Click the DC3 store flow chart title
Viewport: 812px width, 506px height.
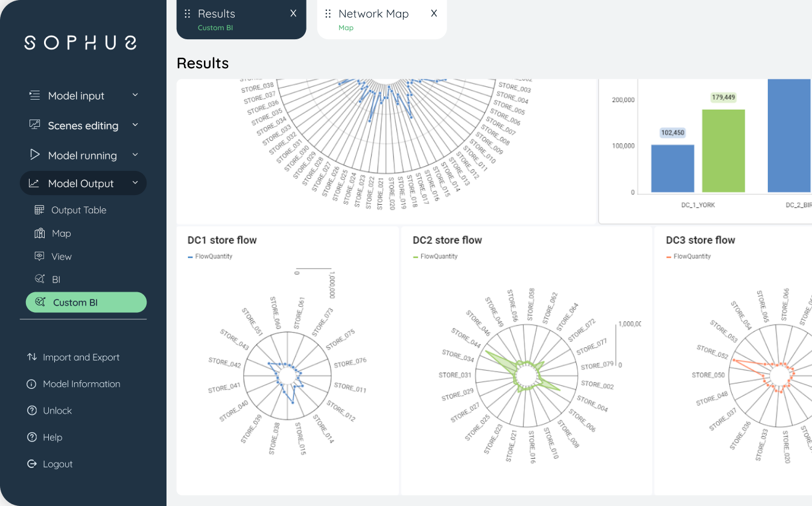click(x=701, y=240)
